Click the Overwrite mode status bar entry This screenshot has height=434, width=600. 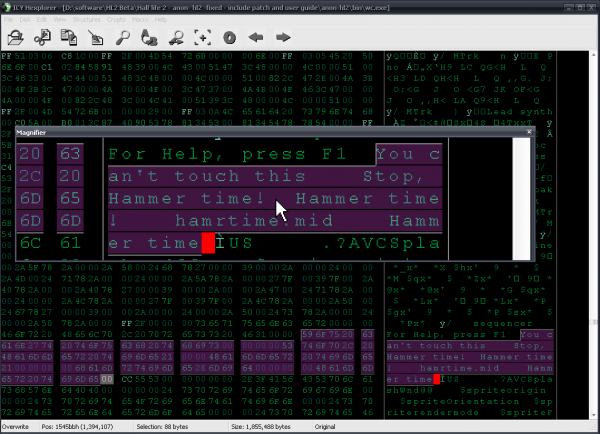point(15,427)
